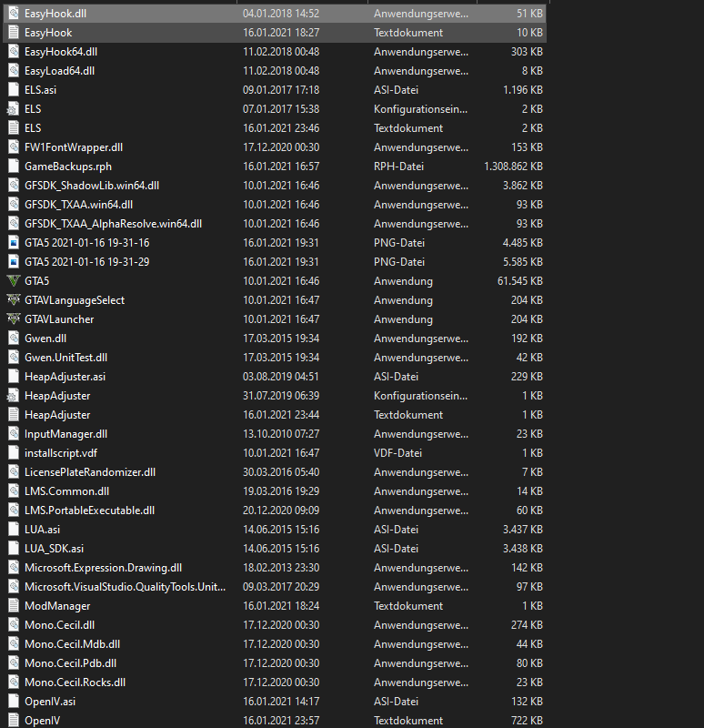Image resolution: width=704 pixels, height=728 pixels.
Task: Select Microsoft.VisualStudio.QualityTools.Unit... file name
Action: click(x=125, y=587)
